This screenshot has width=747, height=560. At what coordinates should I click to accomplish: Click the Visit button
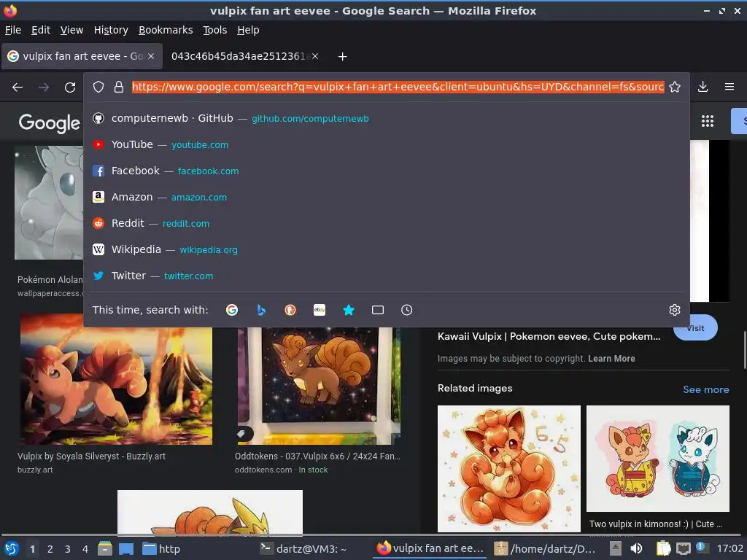[x=695, y=328]
